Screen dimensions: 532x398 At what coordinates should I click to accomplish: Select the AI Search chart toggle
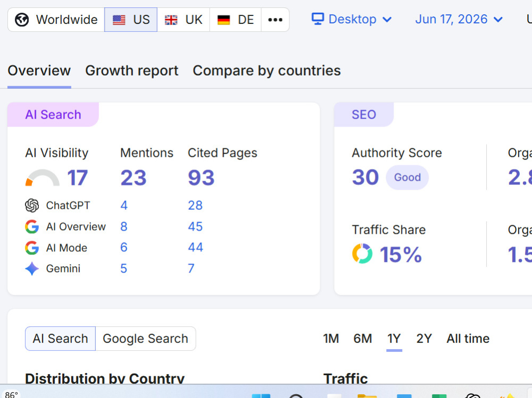pyautogui.click(x=61, y=338)
